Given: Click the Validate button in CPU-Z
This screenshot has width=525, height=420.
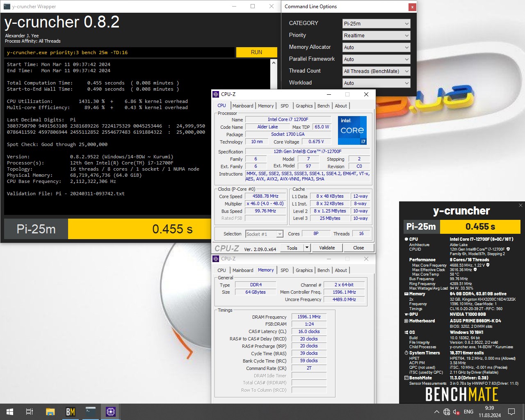Looking at the screenshot, I should [x=327, y=248].
